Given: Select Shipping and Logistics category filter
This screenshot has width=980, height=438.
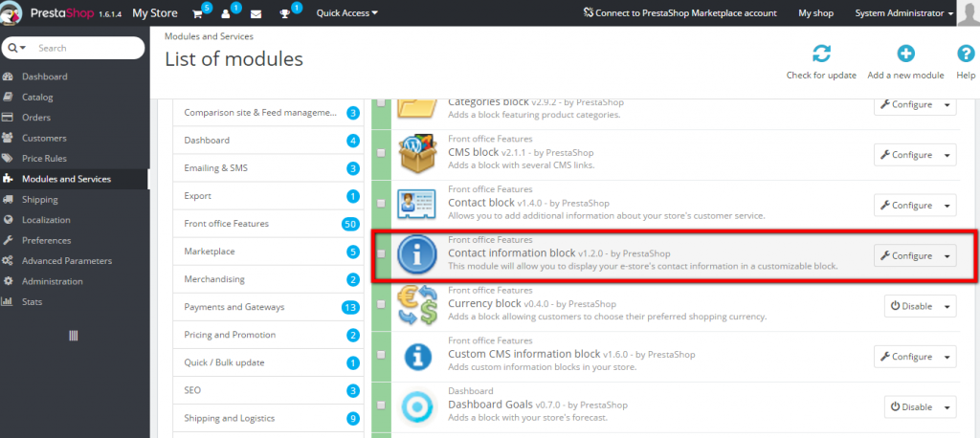Looking at the screenshot, I should point(269,418).
